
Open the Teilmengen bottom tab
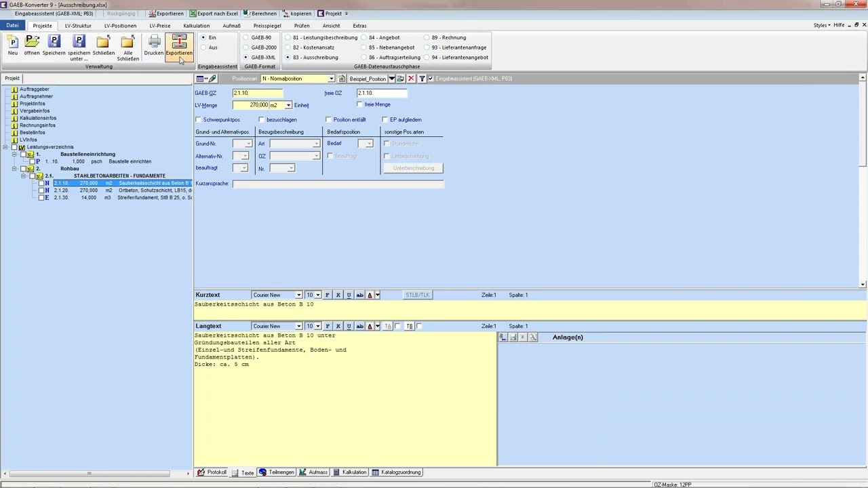point(277,472)
